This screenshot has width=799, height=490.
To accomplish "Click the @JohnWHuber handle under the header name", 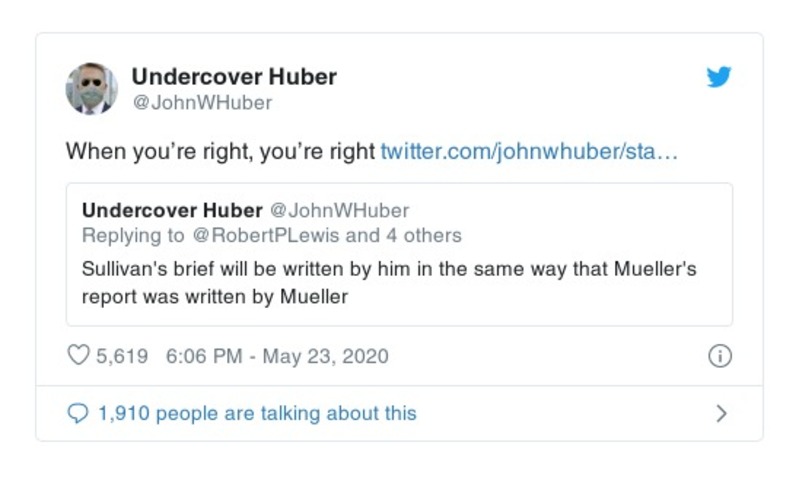I will click(202, 102).
